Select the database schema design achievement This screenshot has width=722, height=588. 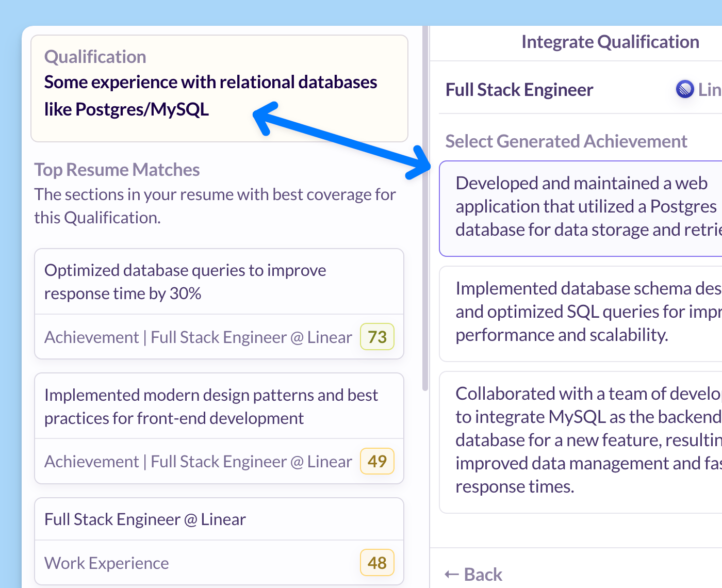pyautogui.click(x=581, y=314)
